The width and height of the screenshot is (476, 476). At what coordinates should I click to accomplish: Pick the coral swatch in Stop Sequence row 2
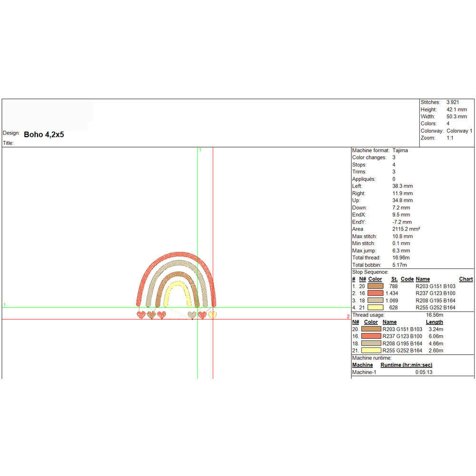pyautogui.click(x=376, y=293)
